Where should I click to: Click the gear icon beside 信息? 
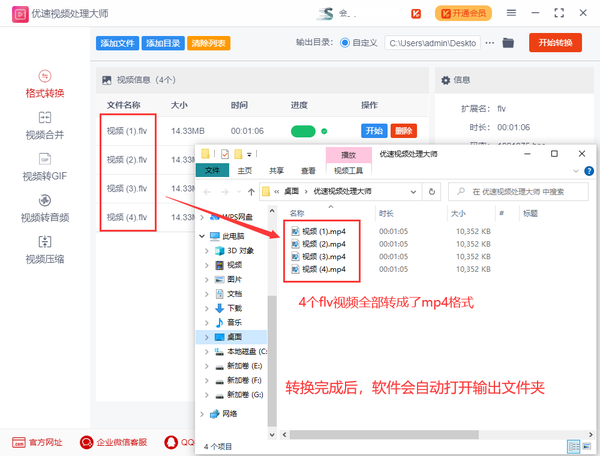point(445,80)
